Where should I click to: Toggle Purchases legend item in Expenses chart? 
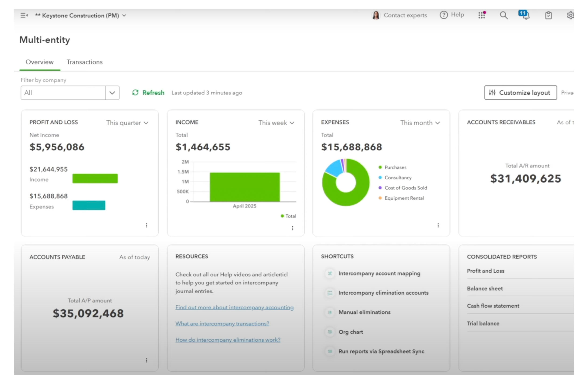coord(395,168)
